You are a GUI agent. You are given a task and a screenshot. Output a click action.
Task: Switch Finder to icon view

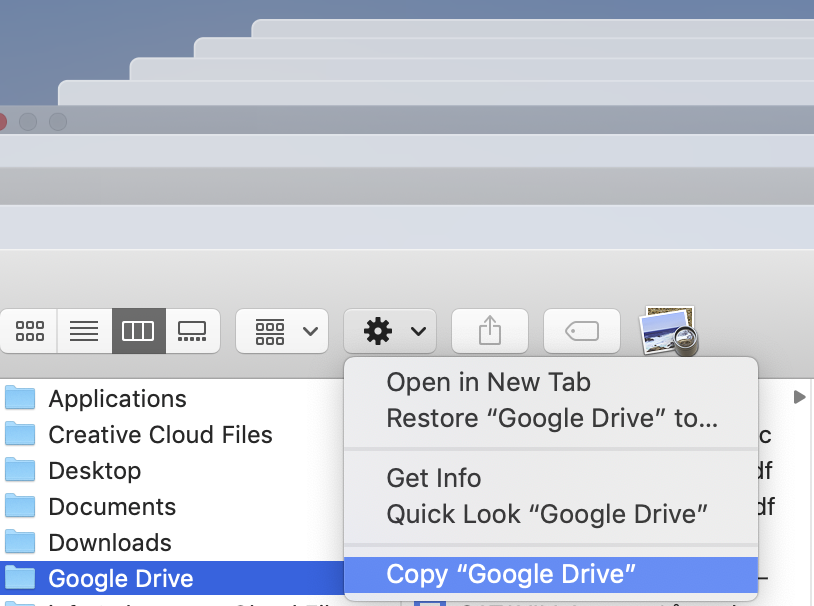[29, 331]
